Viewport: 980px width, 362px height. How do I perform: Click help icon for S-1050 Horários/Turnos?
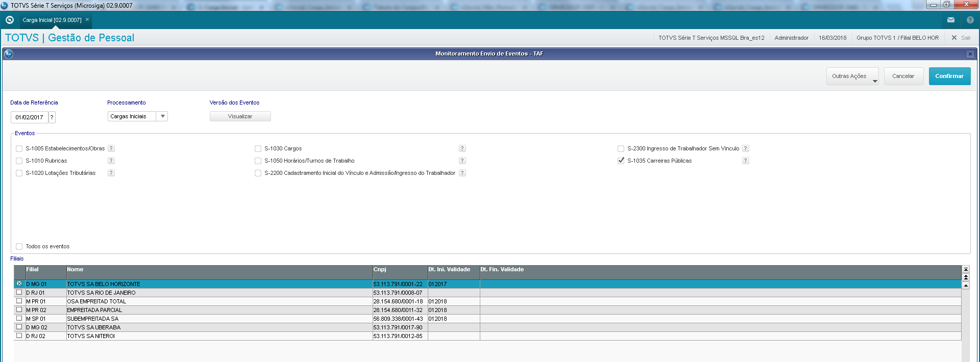point(462,161)
